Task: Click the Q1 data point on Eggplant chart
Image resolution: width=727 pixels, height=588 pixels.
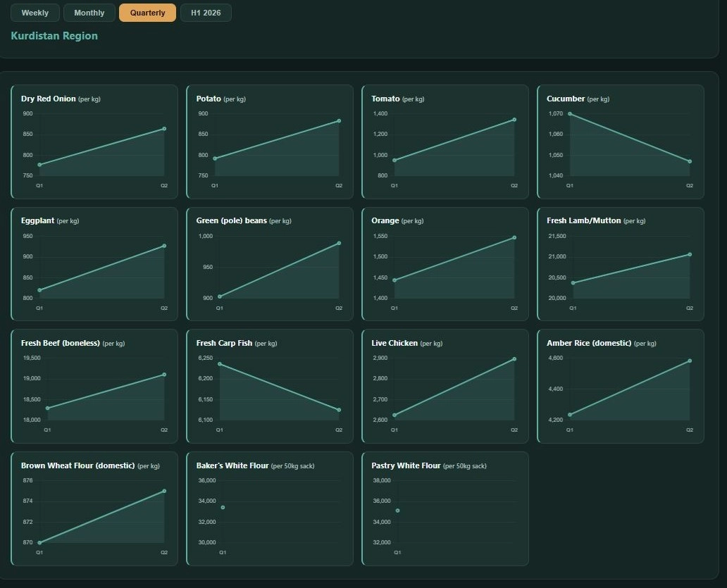Action: pyautogui.click(x=39, y=290)
